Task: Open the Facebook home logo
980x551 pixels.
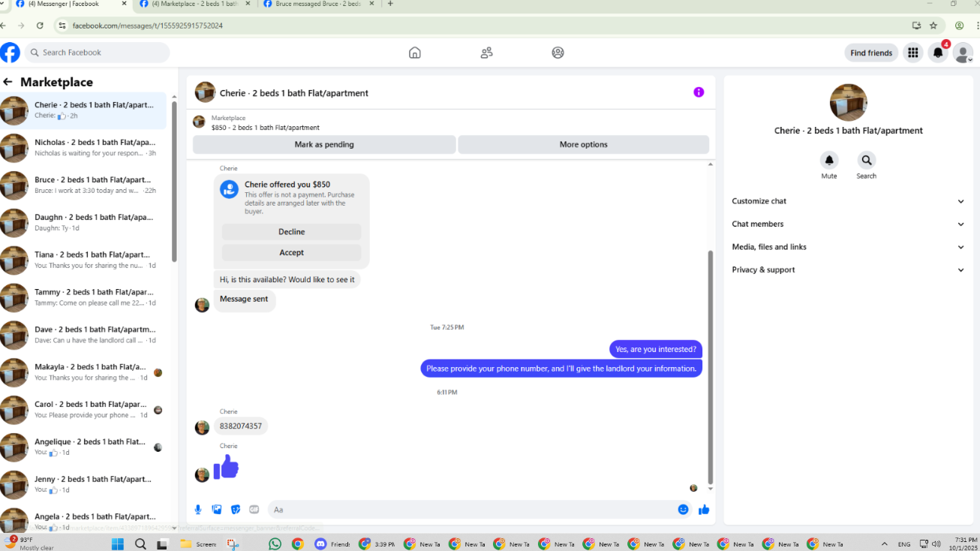Action: click(x=10, y=53)
